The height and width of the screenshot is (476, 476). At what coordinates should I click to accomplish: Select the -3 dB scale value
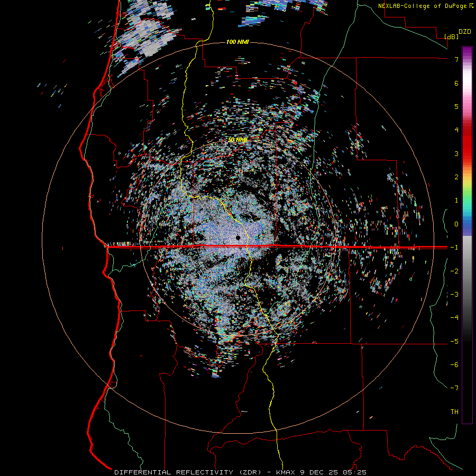tap(454, 295)
